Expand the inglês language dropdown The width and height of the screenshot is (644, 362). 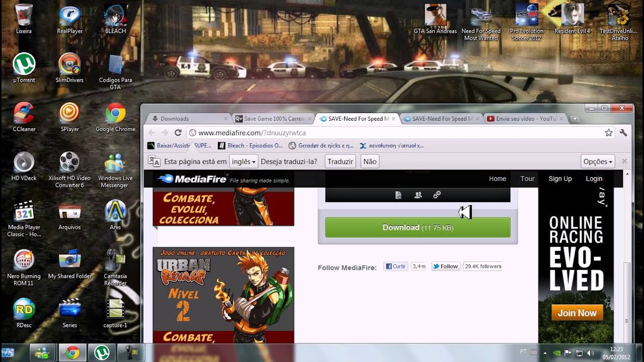tap(244, 161)
